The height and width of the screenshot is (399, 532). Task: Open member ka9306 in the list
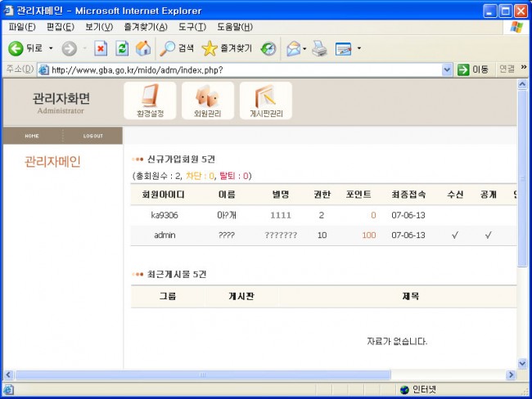(x=165, y=215)
